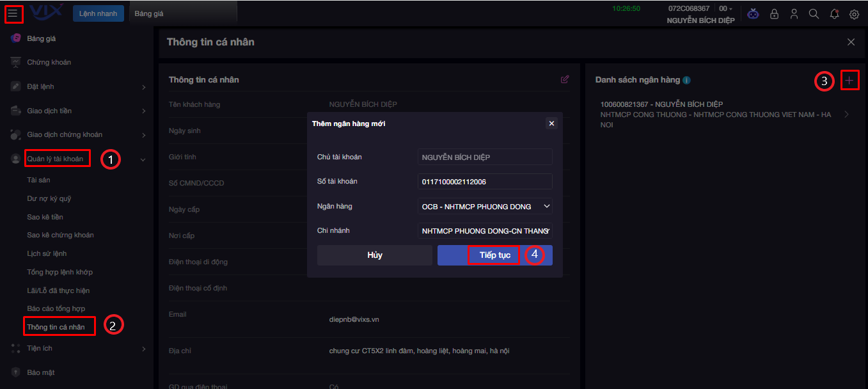Screen dimensions: 868x389
Task: Click the Chứng khoán sidebar icon
Action: click(x=16, y=62)
